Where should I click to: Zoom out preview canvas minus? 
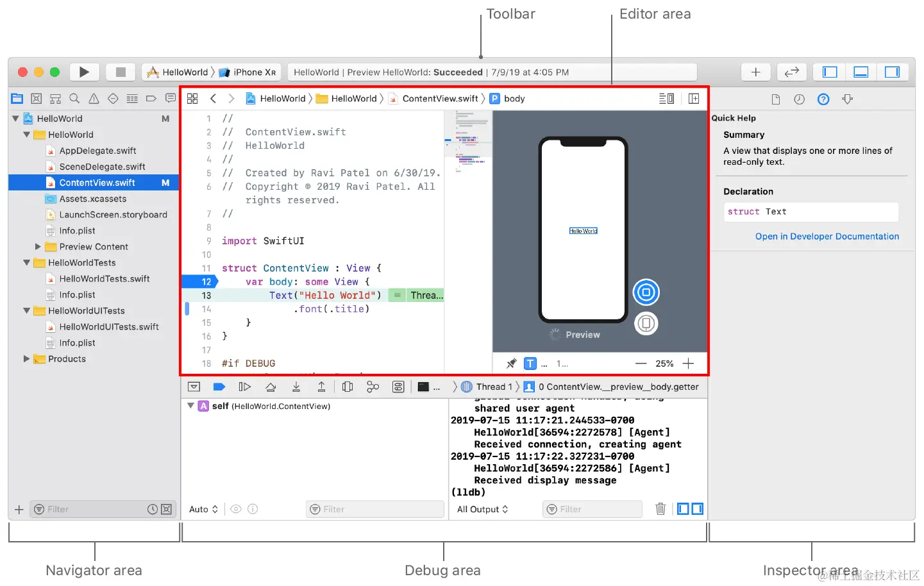tap(641, 364)
